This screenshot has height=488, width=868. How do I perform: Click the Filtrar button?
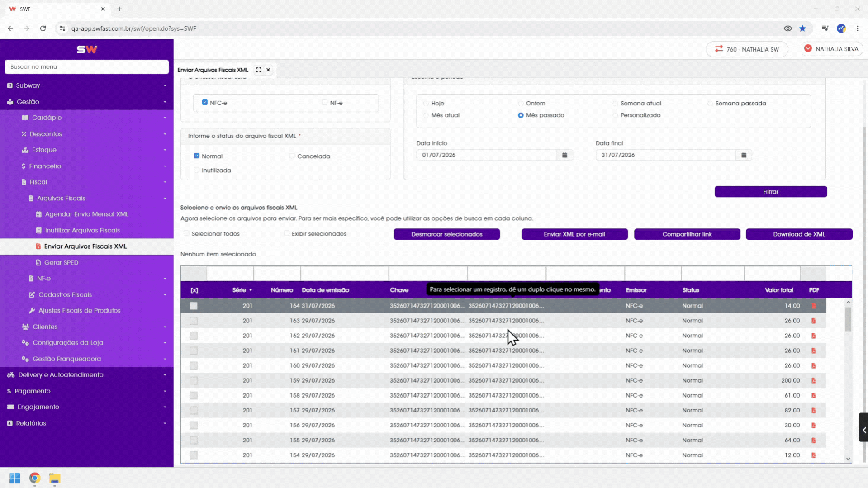pos(771,192)
